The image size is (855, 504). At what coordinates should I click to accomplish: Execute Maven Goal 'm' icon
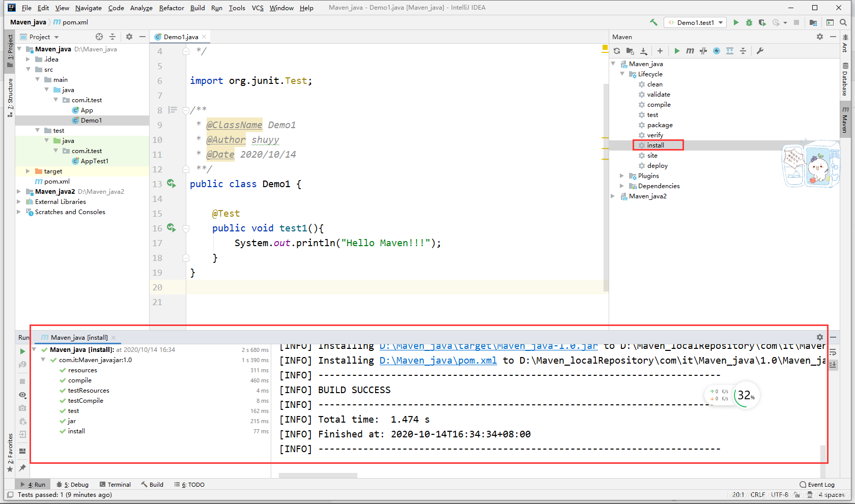[x=690, y=51]
